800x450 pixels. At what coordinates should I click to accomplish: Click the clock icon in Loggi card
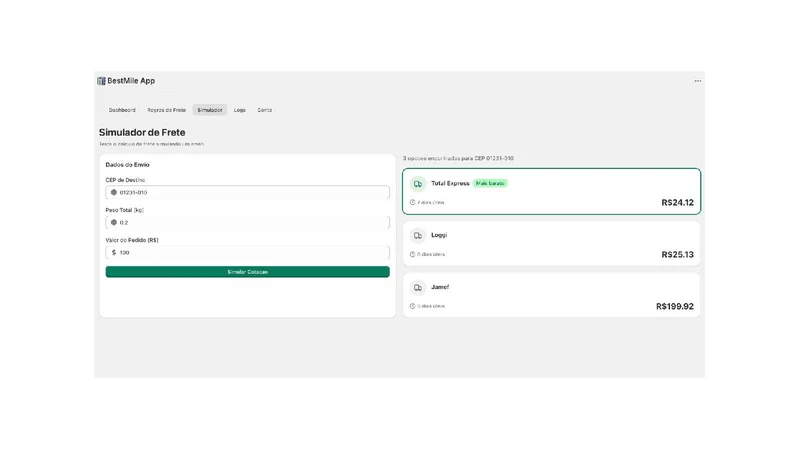point(412,254)
